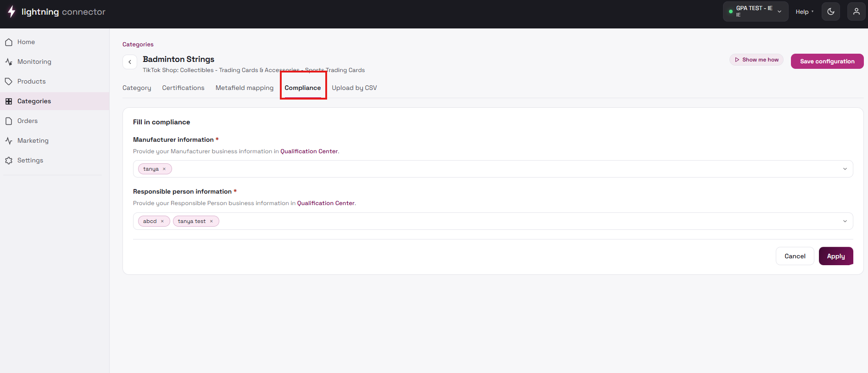Click the 'Badminton Strings' heading
868x373 pixels.
(178, 59)
